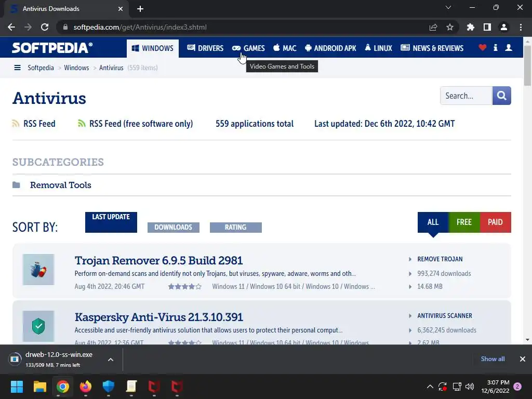Open the taskbar clock and date
Image resolution: width=532 pixels, height=399 pixels.
tap(495, 387)
